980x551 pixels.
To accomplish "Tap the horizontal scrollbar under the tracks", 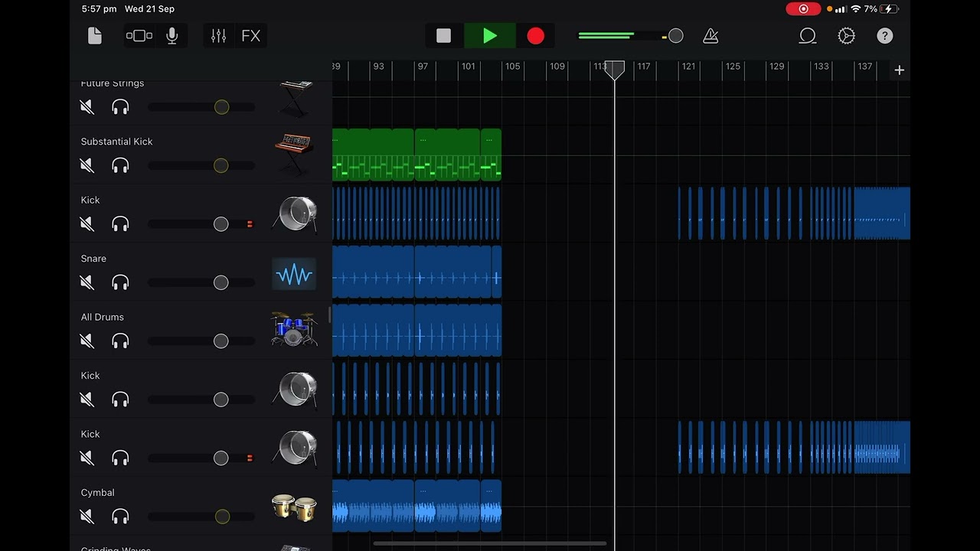I will (x=490, y=544).
